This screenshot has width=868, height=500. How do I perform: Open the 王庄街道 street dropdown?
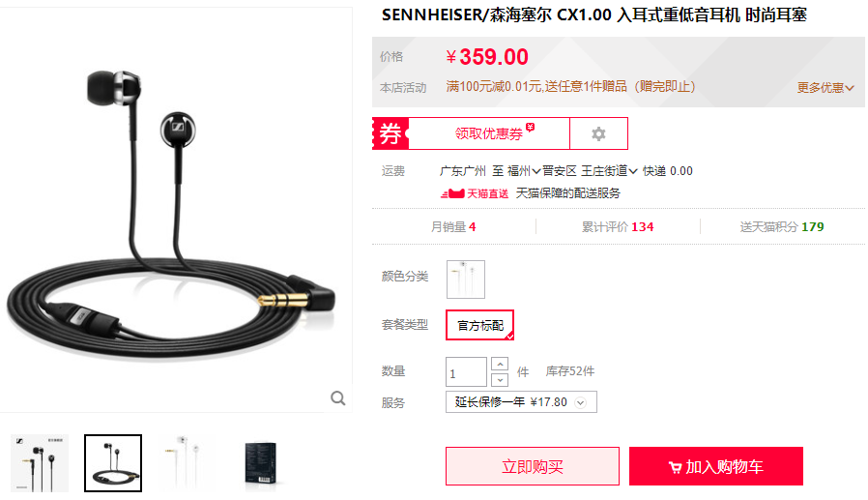click(x=609, y=171)
